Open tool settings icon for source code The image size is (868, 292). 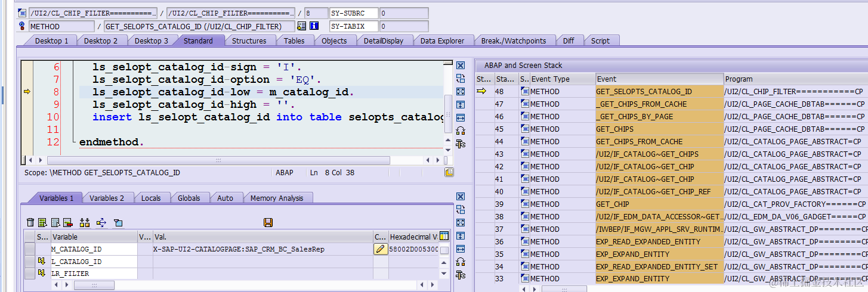(x=461, y=144)
